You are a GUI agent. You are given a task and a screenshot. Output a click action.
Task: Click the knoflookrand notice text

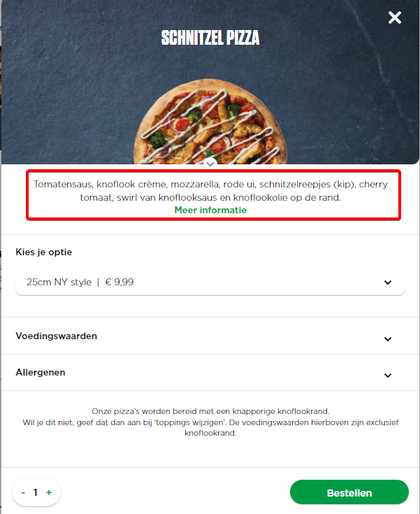pyautogui.click(x=210, y=422)
